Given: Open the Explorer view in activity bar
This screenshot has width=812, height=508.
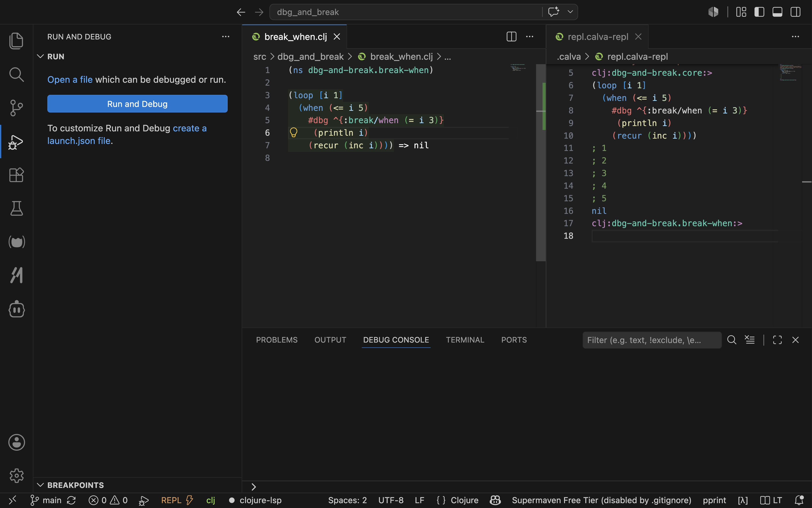Looking at the screenshot, I should [x=16, y=41].
